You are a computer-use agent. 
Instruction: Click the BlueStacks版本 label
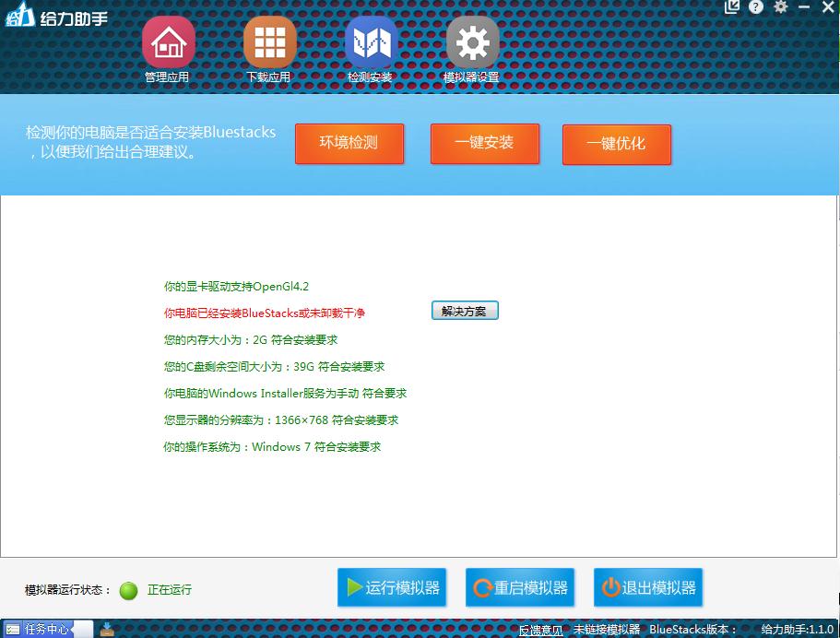pyautogui.click(x=692, y=630)
